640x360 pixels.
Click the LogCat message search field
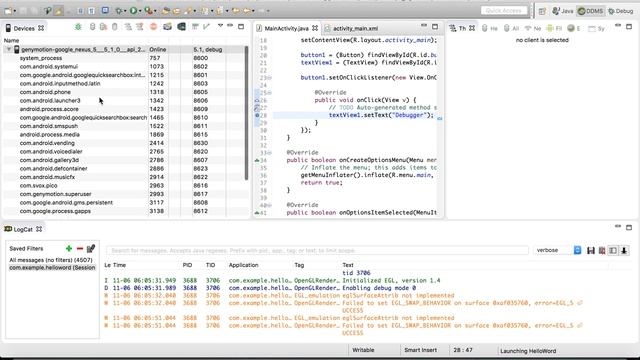[x=317, y=250]
